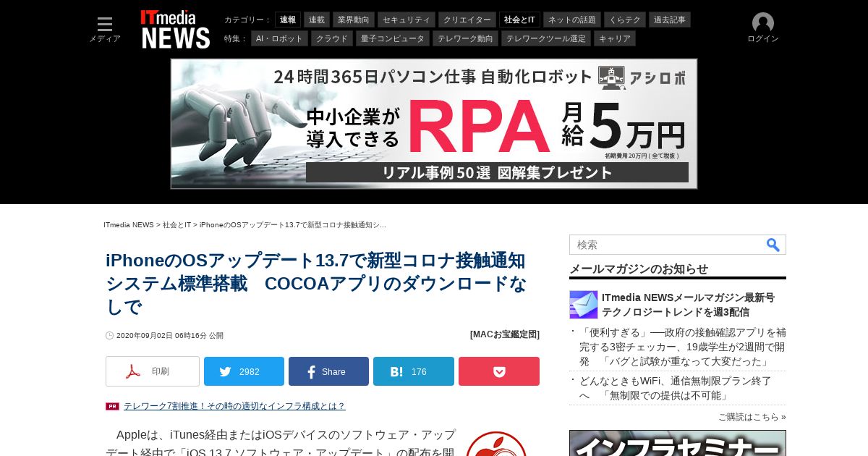Viewport: 868px width, 456px height.
Task: Open the 量子コンピュータ feature
Action: coord(393,38)
